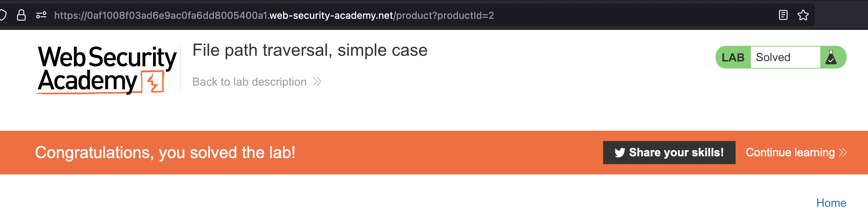Image resolution: width=868 pixels, height=211 pixels.
Task: Open the site permissions icon in address bar
Action: [41, 15]
